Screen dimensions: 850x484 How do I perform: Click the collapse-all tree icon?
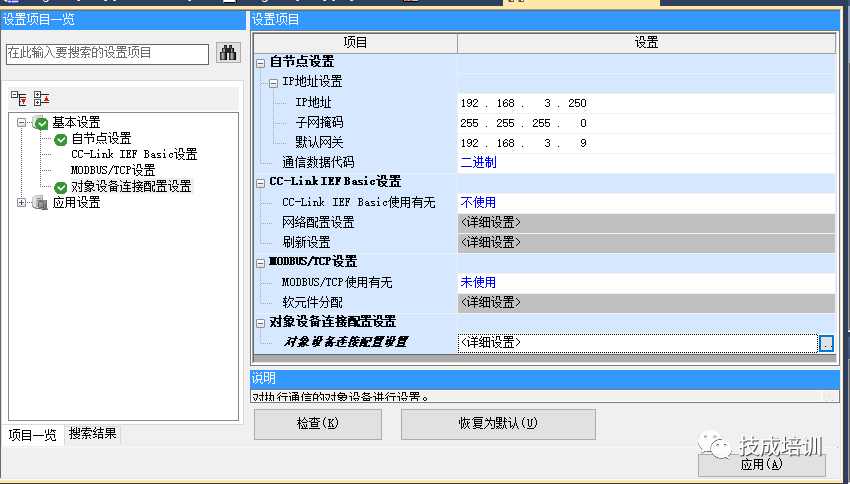[x=41, y=98]
